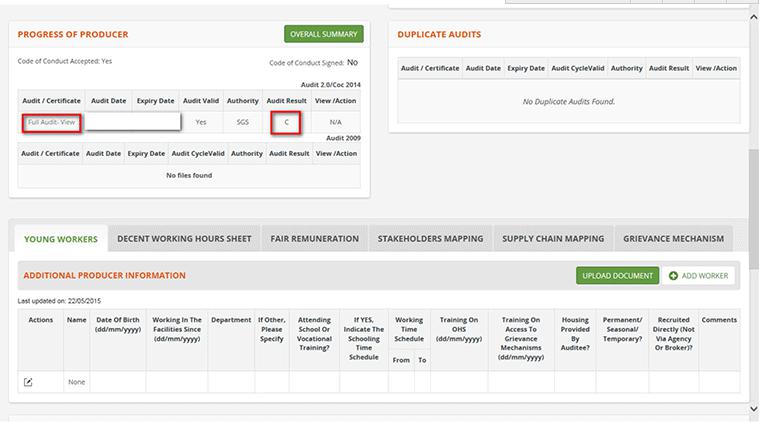Screen dimensions: 762x424
Task: Click the blank audit date box
Action: 133,122
